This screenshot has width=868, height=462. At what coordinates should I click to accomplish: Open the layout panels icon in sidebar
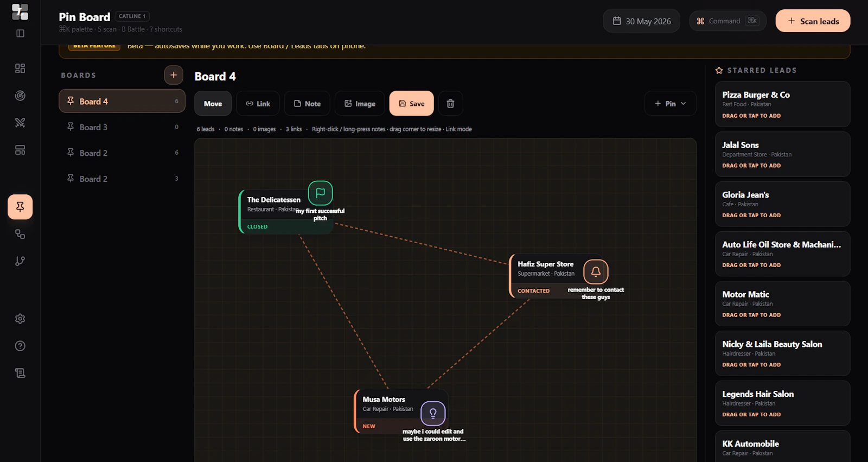click(20, 150)
